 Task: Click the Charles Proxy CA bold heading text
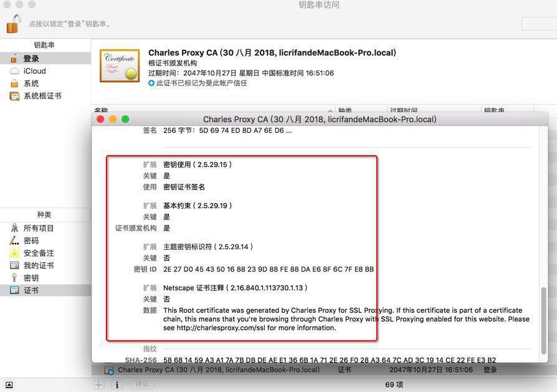272,52
